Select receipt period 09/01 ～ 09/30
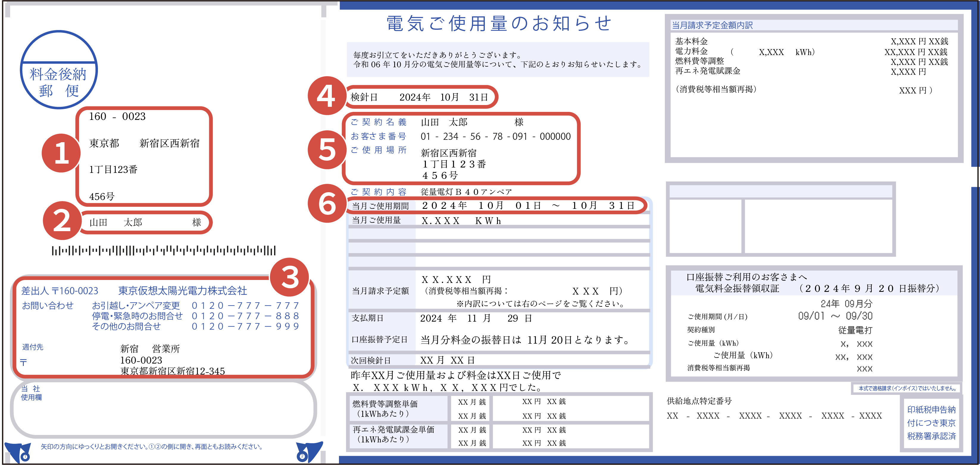Viewport: 980px width, 465px height. tap(835, 316)
